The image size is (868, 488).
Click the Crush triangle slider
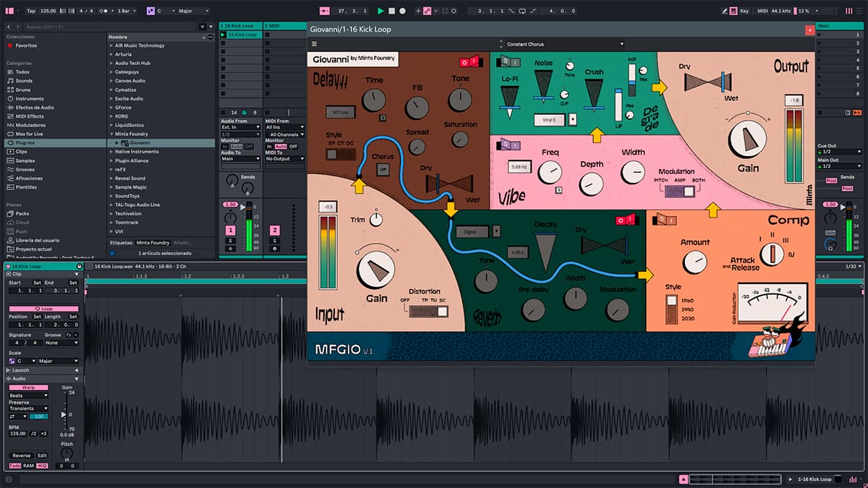pyautogui.click(x=595, y=94)
